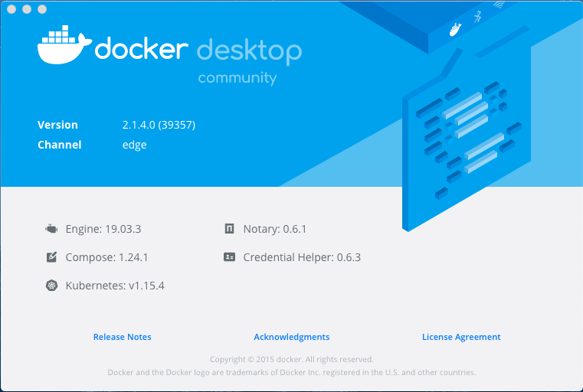
Task: Click the Wi-Fi icon in the illustration
Action: coord(499,5)
